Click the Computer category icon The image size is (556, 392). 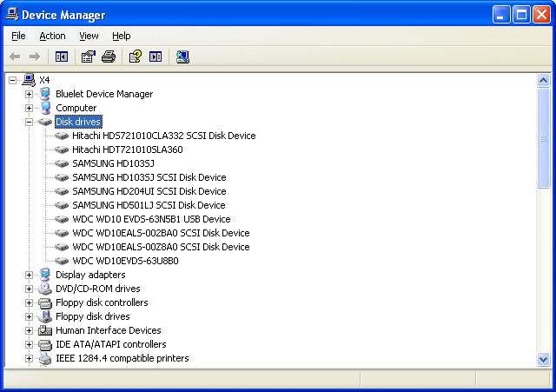pos(45,108)
